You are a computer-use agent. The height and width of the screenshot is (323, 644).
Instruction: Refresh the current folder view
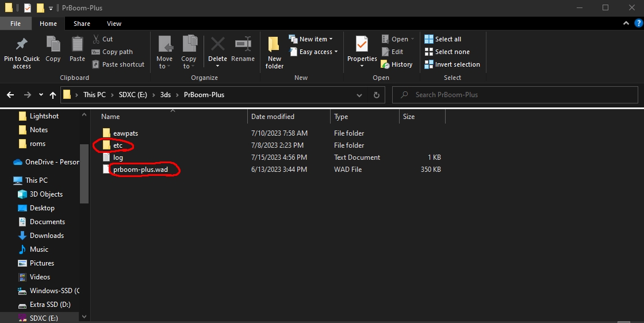[376, 95]
